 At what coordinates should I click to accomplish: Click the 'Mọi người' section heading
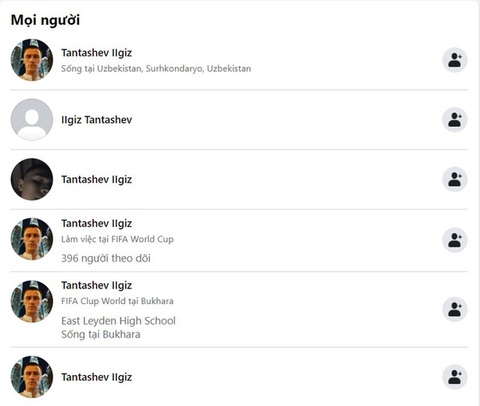pyautogui.click(x=45, y=20)
